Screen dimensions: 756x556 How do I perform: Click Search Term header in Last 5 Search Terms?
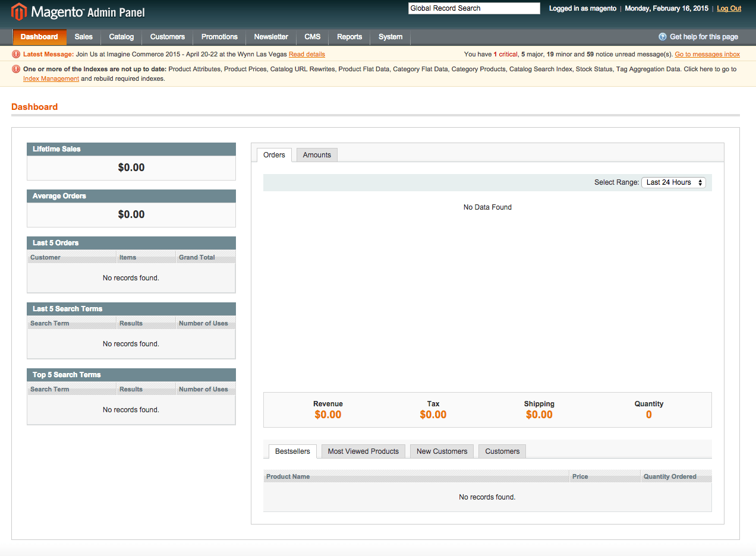tap(71, 323)
